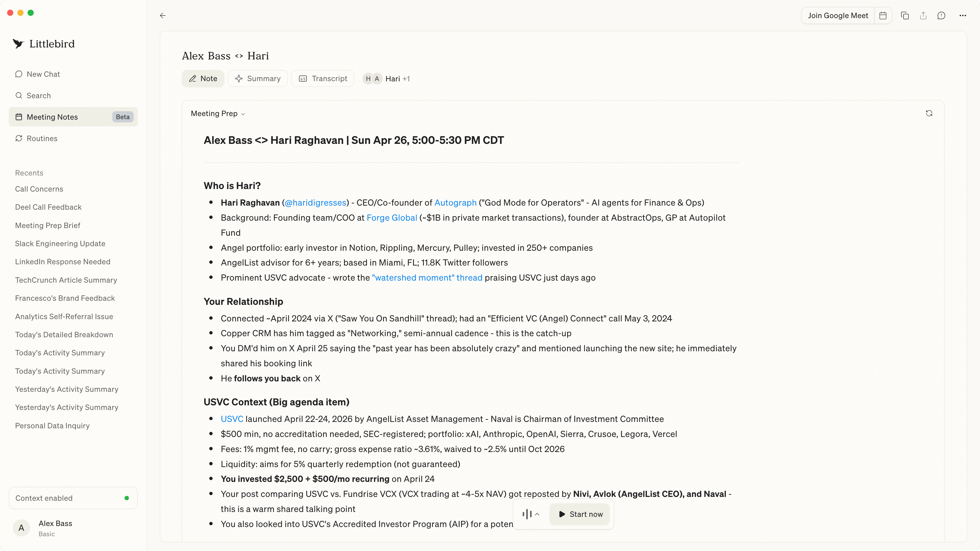This screenshot has height=551, width=980.
Task: Regenerate the Meeting Prep with refresh icon
Action: click(x=929, y=113)
